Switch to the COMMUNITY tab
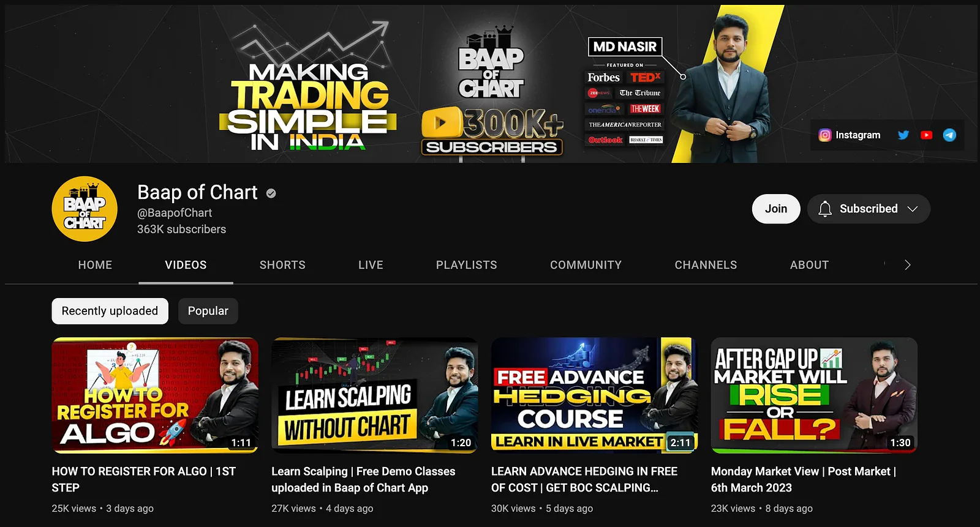Viewport: 980px width, 527px height. (586, 265)
